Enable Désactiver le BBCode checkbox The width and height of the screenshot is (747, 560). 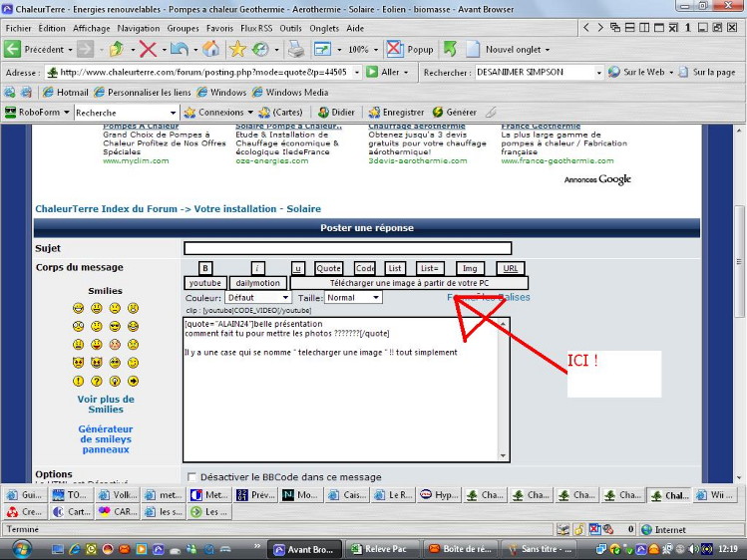pyautogui.click(x=191, y=477)
